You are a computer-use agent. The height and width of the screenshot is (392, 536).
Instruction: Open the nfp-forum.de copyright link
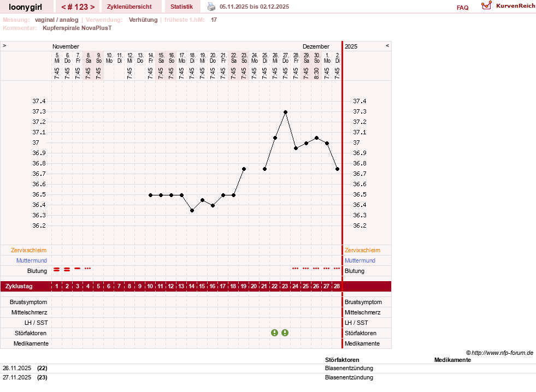click(x=499, y=353)
